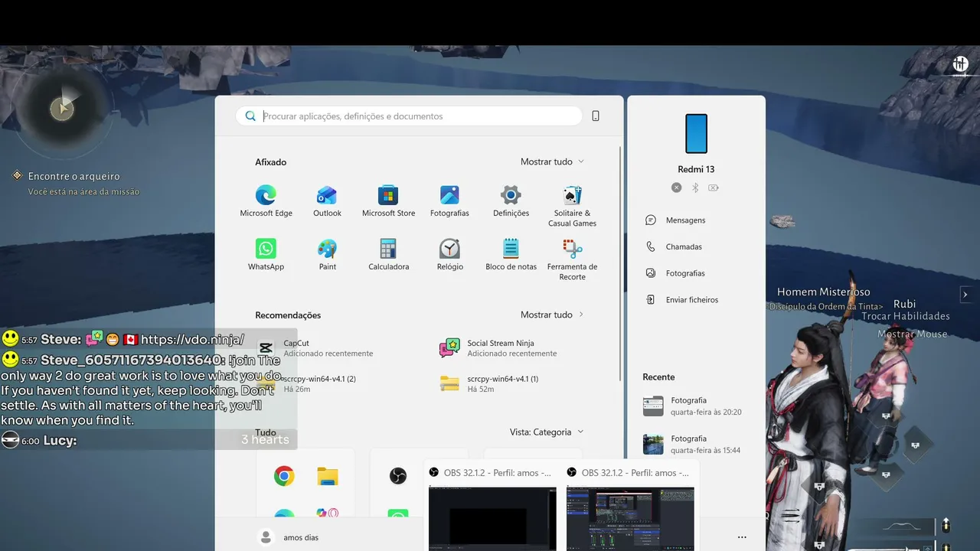Click the Redmi 13 device name
This screenshot has width=980, height=551.
coord(696,169)
